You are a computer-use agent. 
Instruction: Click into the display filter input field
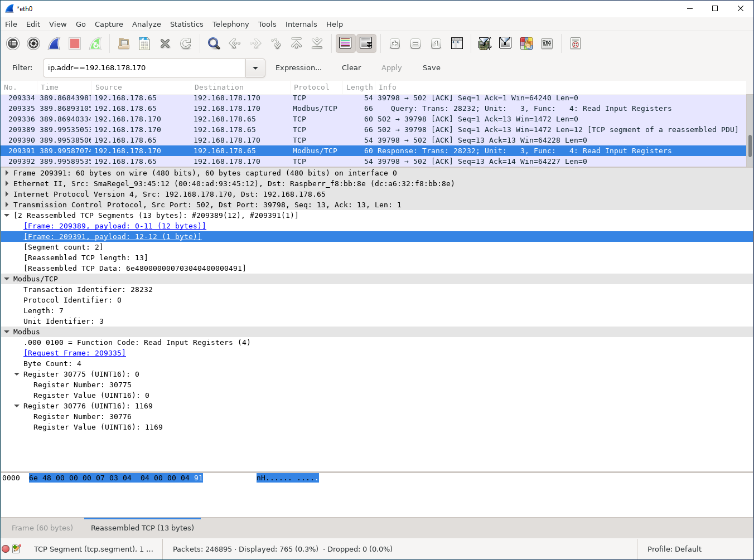click(144, 68)
